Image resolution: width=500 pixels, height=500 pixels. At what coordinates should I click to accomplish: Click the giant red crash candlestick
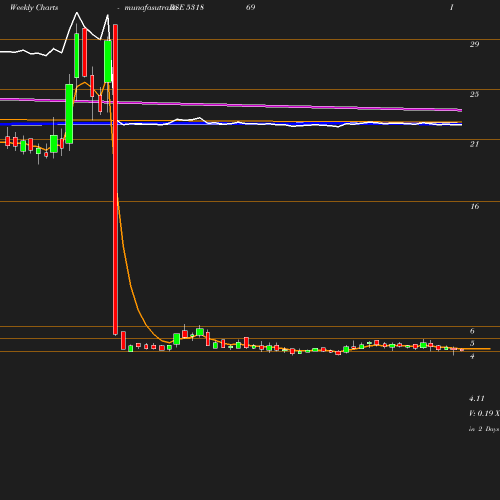(x=115, y=179)
